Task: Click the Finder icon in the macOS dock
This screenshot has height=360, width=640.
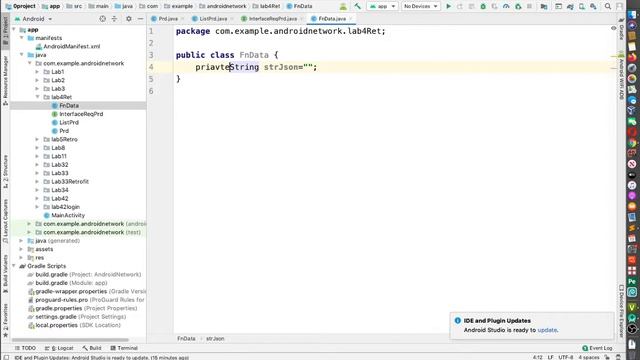Action: point(632,14)
